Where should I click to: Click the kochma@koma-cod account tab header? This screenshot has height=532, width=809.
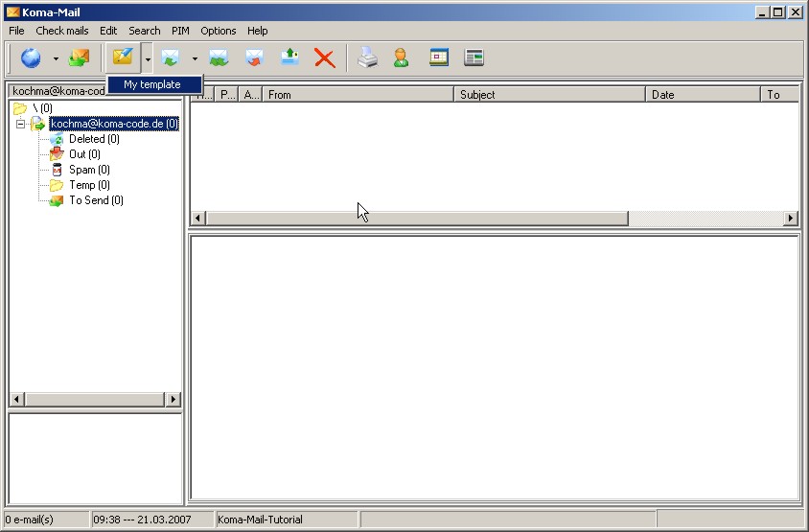click(58, 91)
